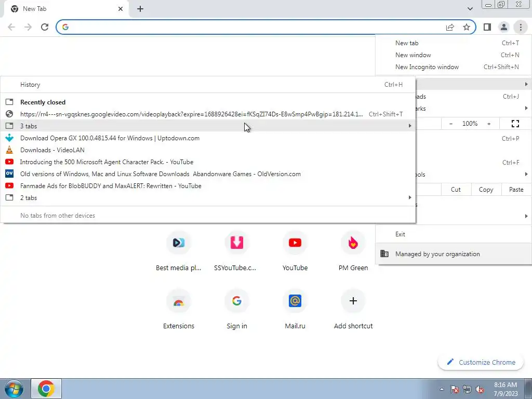Open Mail.ru shortcut tile
This screenshot has width=532, height=399.
pyautogui.click(x=295, y=310)
